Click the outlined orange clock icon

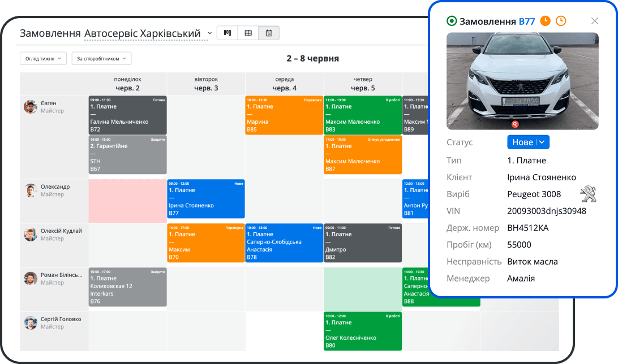pos(560,21)
